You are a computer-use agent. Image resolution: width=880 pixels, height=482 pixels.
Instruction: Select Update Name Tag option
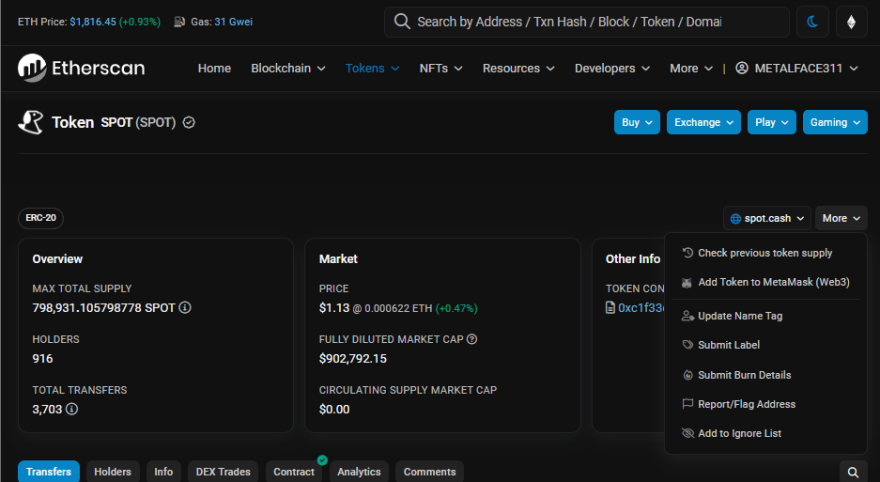click(766, 316)
